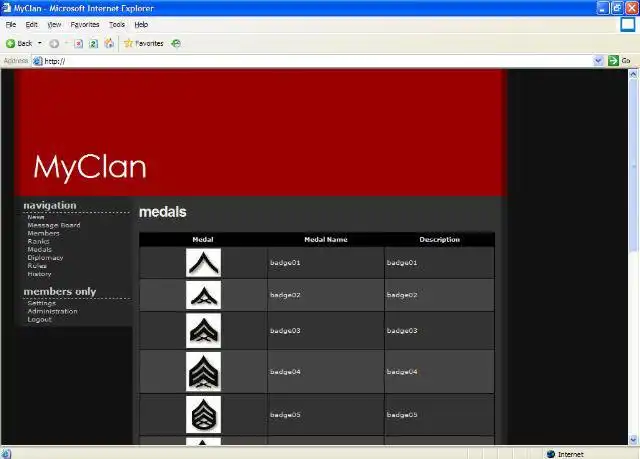Click the status bar page icon
640x459 pixels.
click(x=6, y=454)
